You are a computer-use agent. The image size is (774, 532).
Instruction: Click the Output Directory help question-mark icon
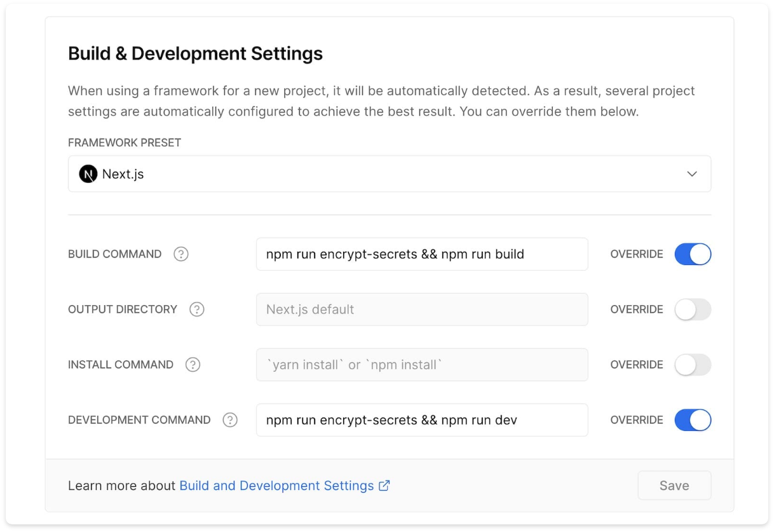click(x=197, y=310)
